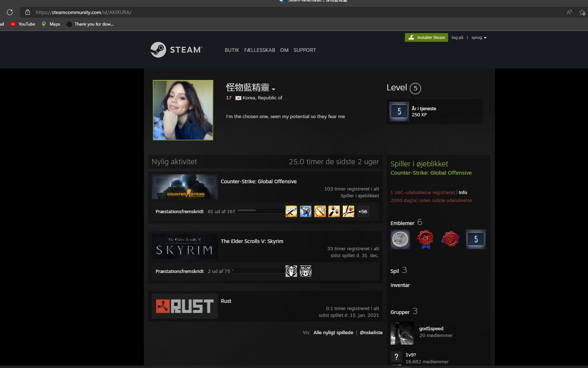
Task: Click the site lock icon in address bar
Action: 27,12
